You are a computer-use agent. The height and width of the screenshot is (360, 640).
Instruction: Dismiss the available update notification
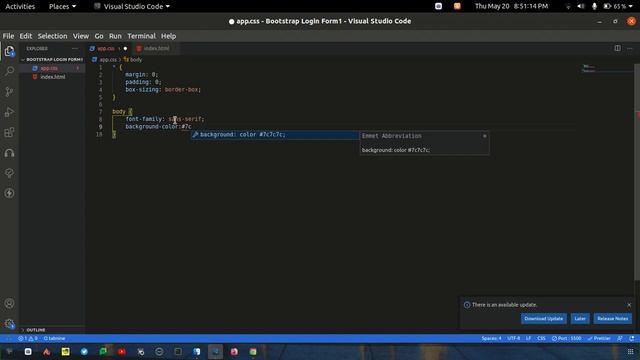(x=629, y=305)
